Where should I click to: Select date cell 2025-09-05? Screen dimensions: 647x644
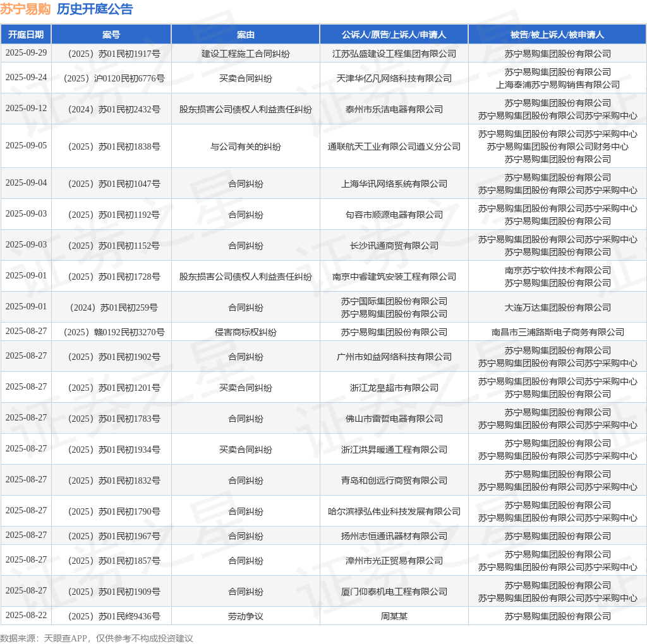(x=26, y=146)
